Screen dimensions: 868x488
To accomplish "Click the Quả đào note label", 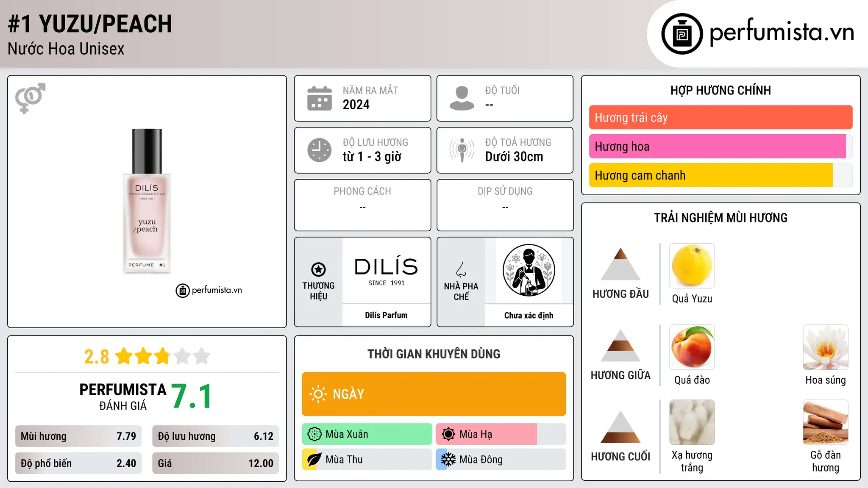I will [692, 380].
